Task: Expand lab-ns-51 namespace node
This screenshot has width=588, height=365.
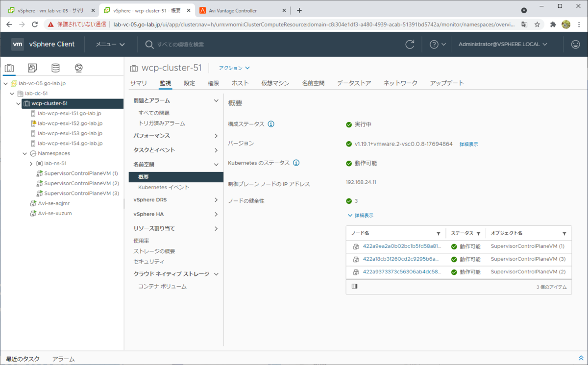Action: (x=31, y=164)
